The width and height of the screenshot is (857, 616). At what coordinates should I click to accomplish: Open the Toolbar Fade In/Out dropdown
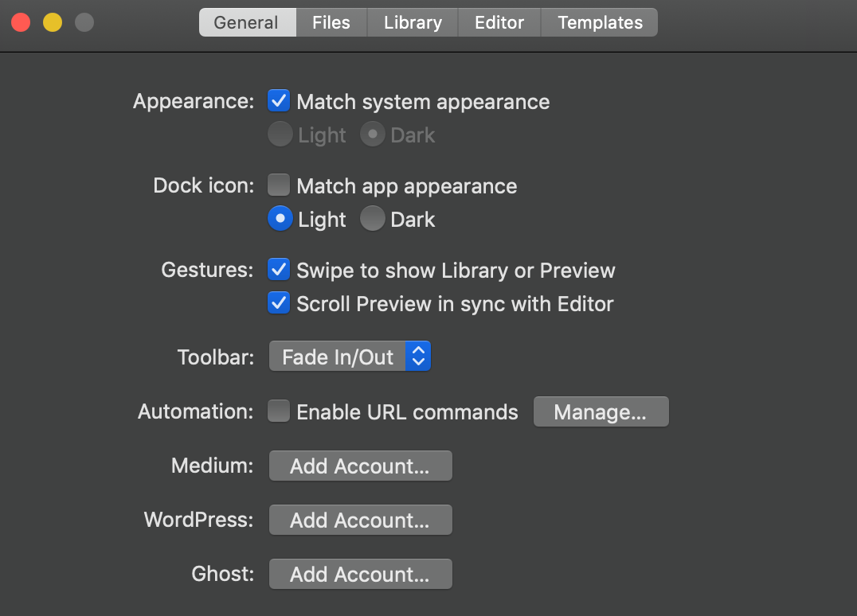point(350,357)
